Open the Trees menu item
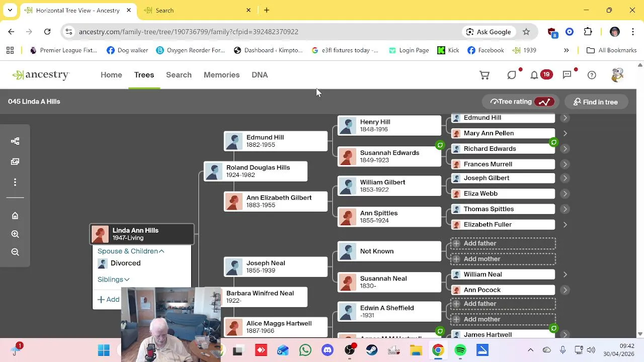This screenshot has height=362, width=644. (144, 75)
